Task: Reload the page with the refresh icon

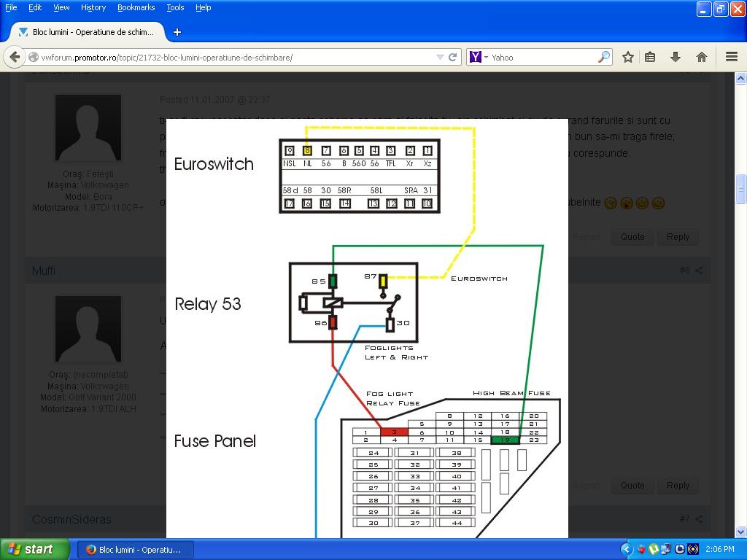Action: pyautogui.click(x=453, y=57)
